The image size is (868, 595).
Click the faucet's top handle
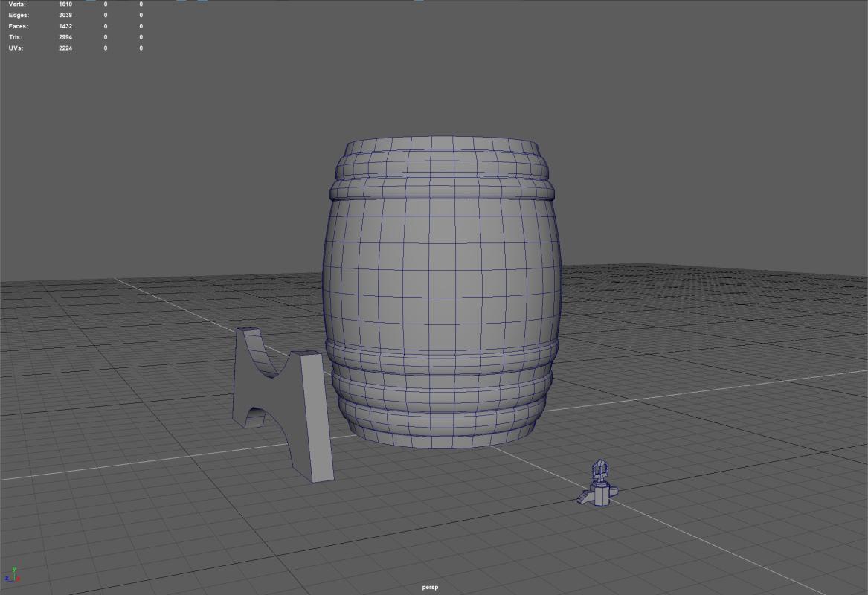600,469
